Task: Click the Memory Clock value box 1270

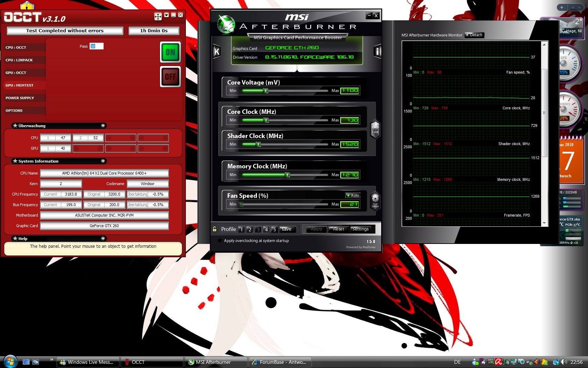Action: [x=350, y=175]
